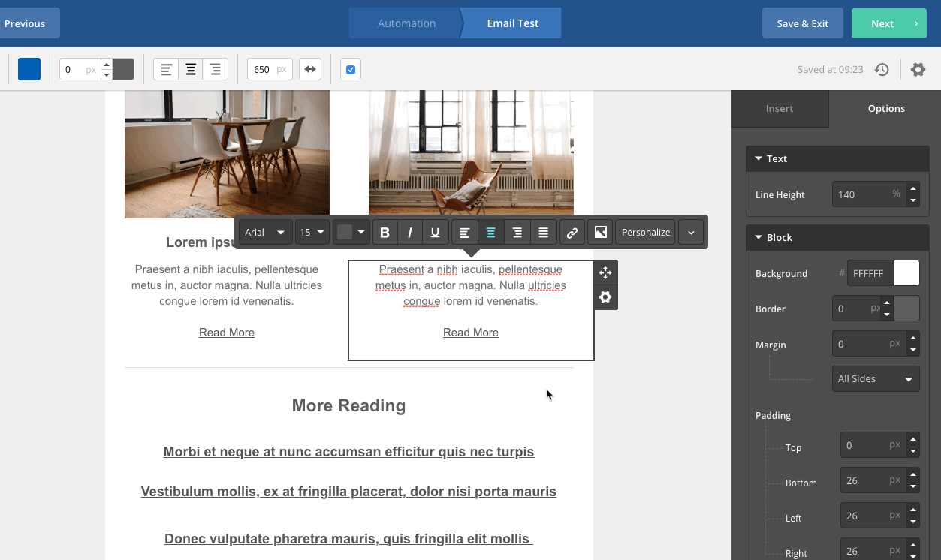Screen dimensions: 941x560
Task: Expand the All Sides margin dropdown
Action: [876, 378]
